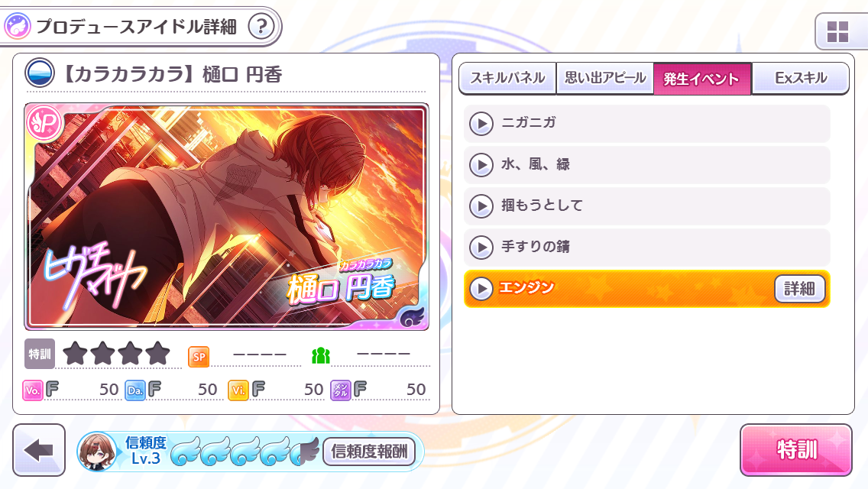
Task: Switch to the スキルパネル tab
Action: 507,78
